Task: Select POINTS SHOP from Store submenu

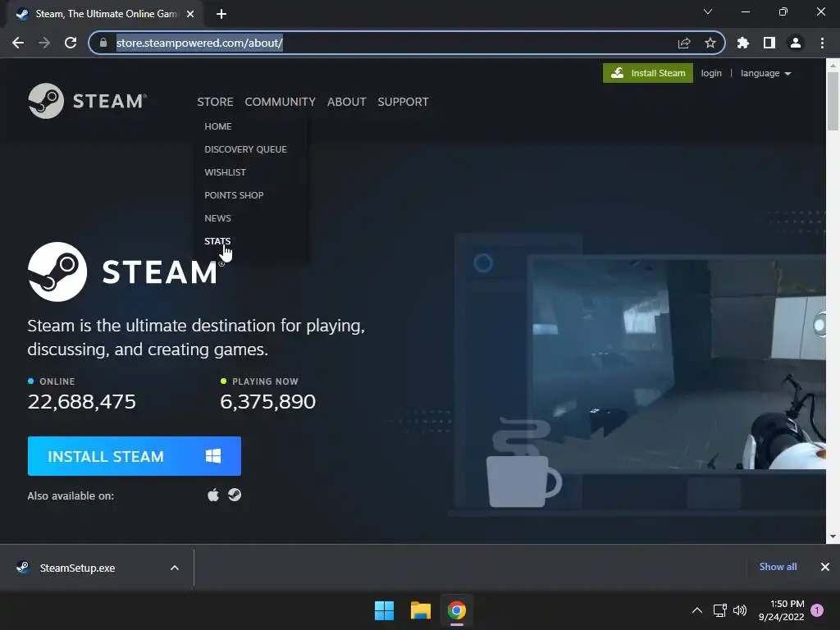Action: [x=234, y=195]
